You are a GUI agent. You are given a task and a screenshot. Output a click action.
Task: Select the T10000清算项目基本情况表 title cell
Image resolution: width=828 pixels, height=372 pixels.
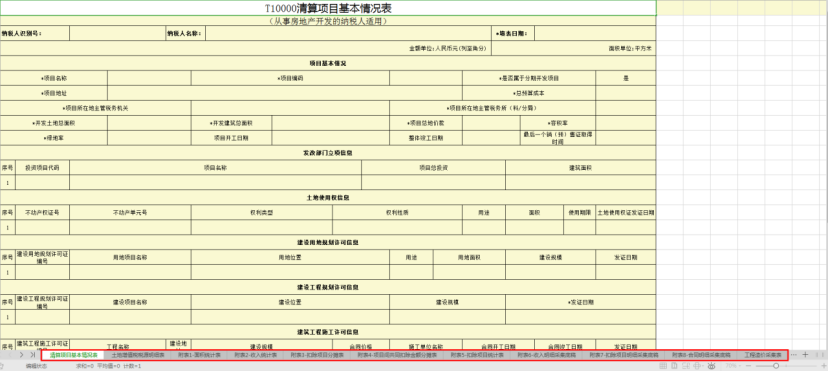point(328,8)
